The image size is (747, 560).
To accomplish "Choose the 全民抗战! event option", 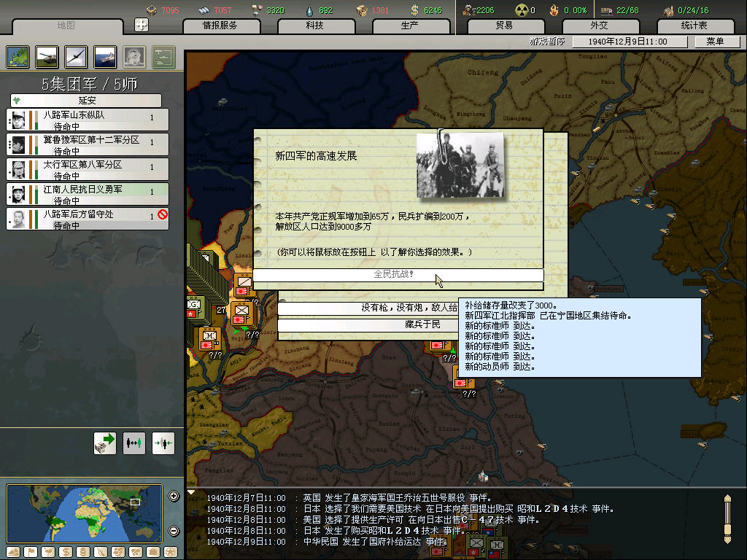I will (x=398, y=274).
